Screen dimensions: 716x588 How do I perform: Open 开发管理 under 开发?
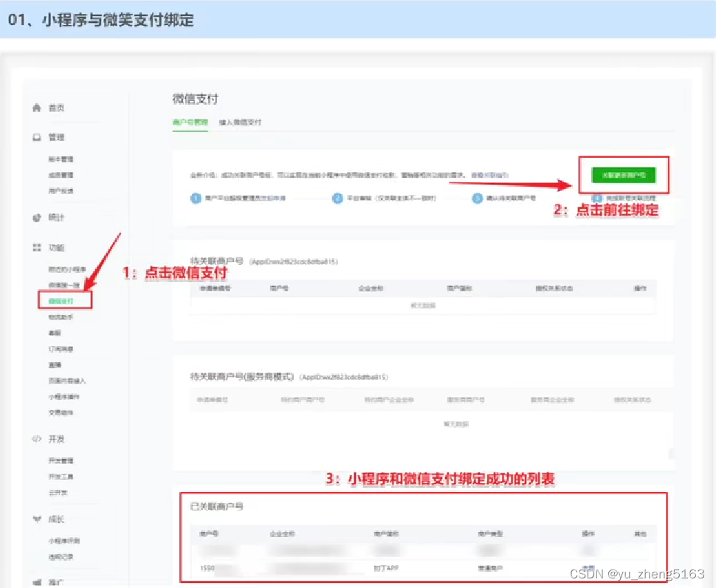[x=61, y=460]
